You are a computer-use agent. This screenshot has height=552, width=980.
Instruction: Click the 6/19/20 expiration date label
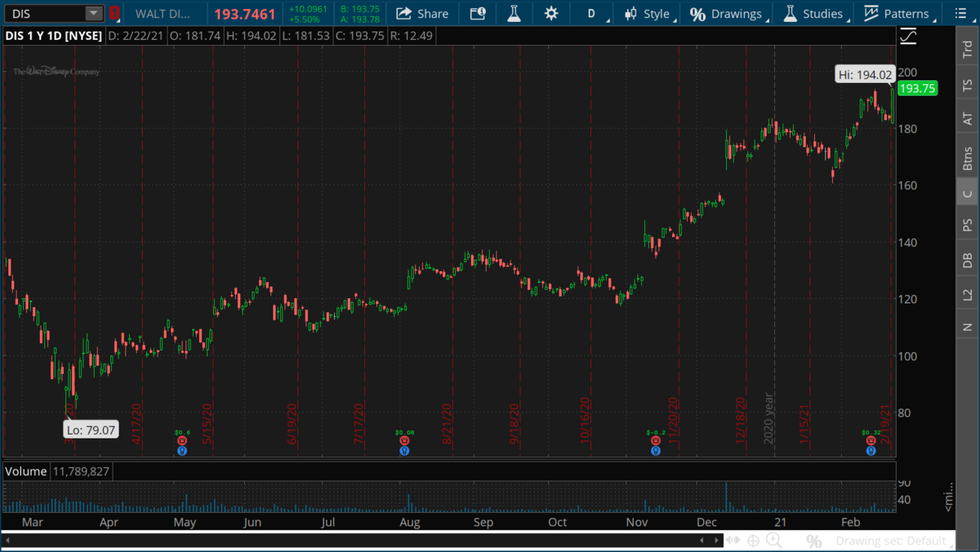pyautogui.click(x=292, y=422)
